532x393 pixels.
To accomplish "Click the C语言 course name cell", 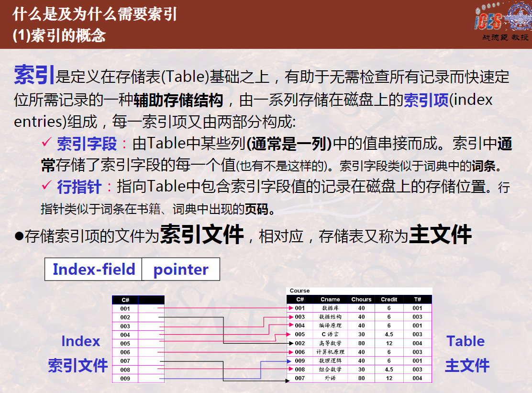I will [x=330, y=334].
